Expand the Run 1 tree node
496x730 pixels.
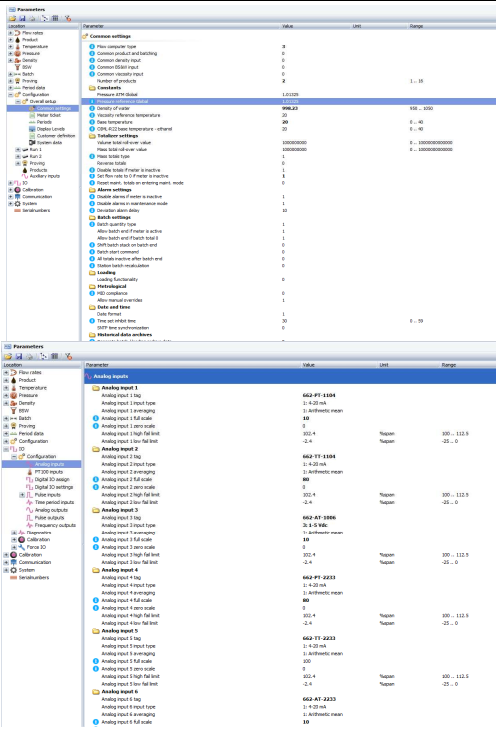pos(18,149)
